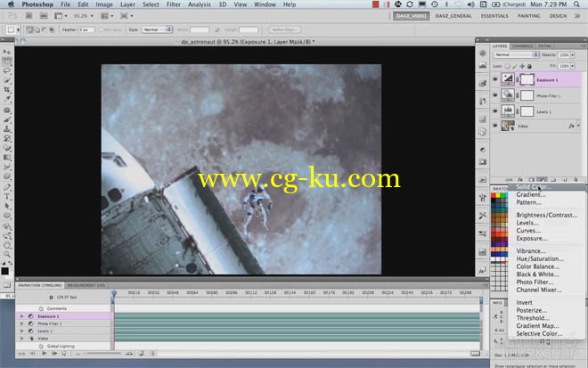Select the Eyedropper tool
The image size is (588, 368).
[x=7, y=100]
